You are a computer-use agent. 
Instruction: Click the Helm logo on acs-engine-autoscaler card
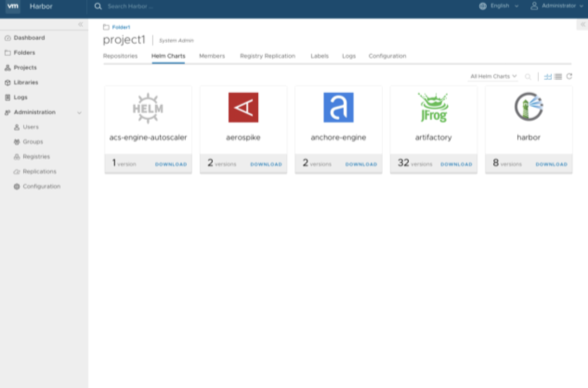(x=148, y=108)
